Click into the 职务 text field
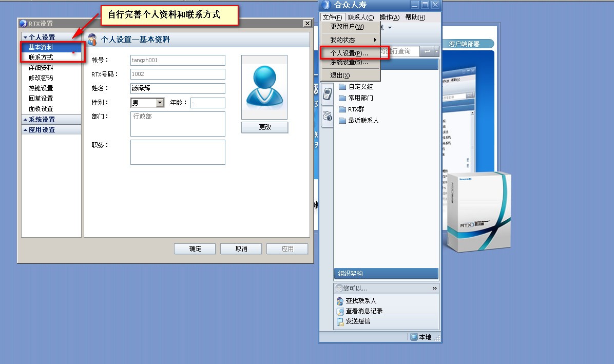614x364 pixels. (x=178, y=152)
